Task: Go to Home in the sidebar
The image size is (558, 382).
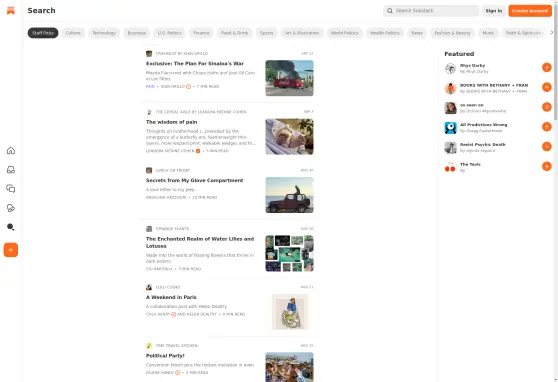Action: (x=11, y=151)
